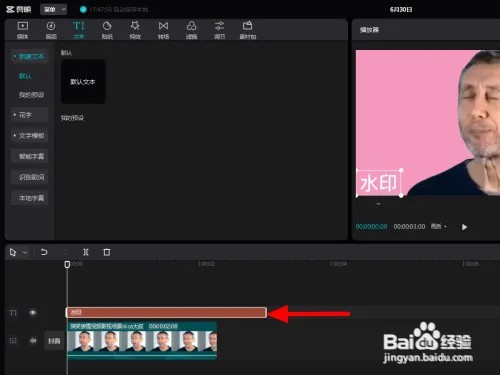Expand the 文字模板 category
This screenshot has height=375, width=500.
click(x=30, y=136)
